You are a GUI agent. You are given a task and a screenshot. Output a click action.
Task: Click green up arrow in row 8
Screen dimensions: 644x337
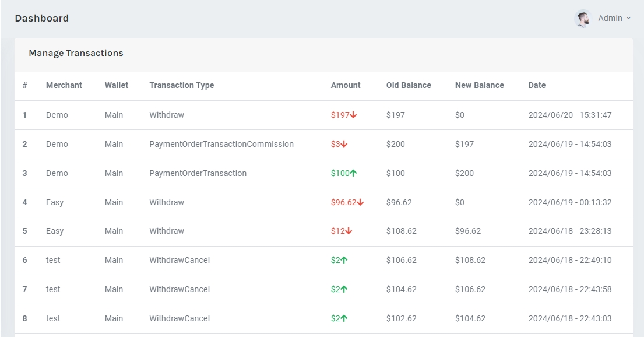(x=344, y=318)
